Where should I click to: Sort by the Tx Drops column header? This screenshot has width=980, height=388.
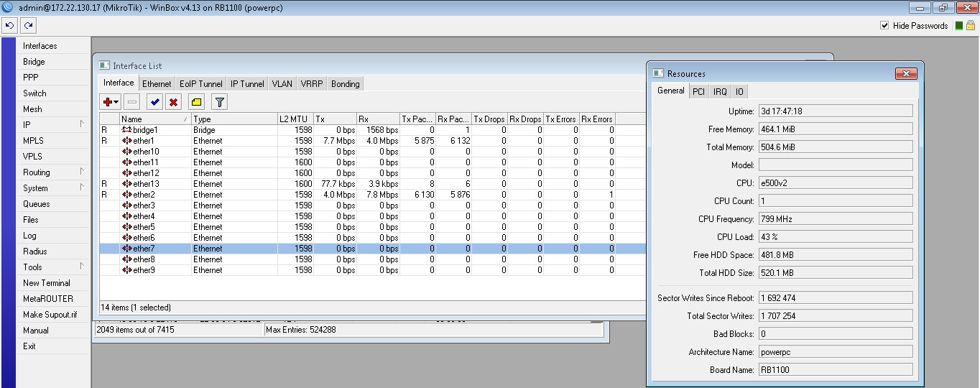coord(489,119)
